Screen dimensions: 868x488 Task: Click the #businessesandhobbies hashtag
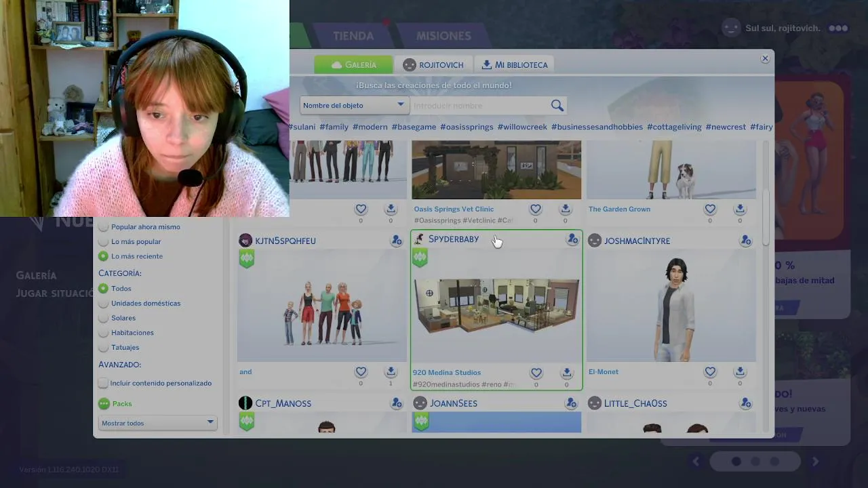[x=597, y=127]
